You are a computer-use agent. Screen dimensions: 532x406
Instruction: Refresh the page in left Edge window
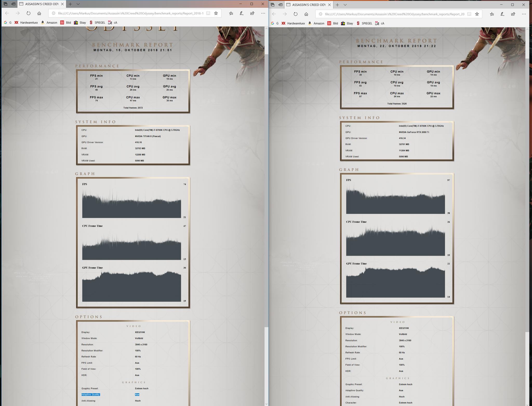(x=29, y=13)
